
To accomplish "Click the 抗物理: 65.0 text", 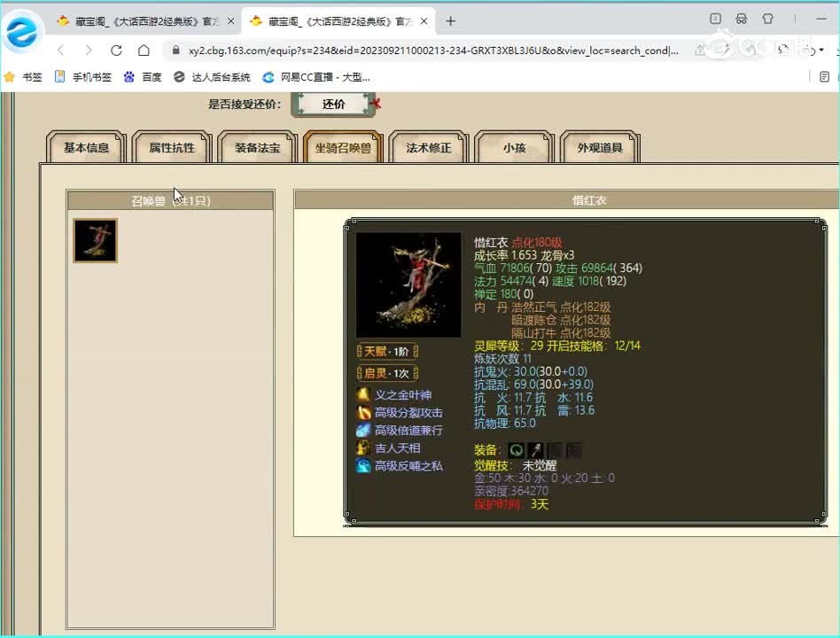I will [505, 424].
